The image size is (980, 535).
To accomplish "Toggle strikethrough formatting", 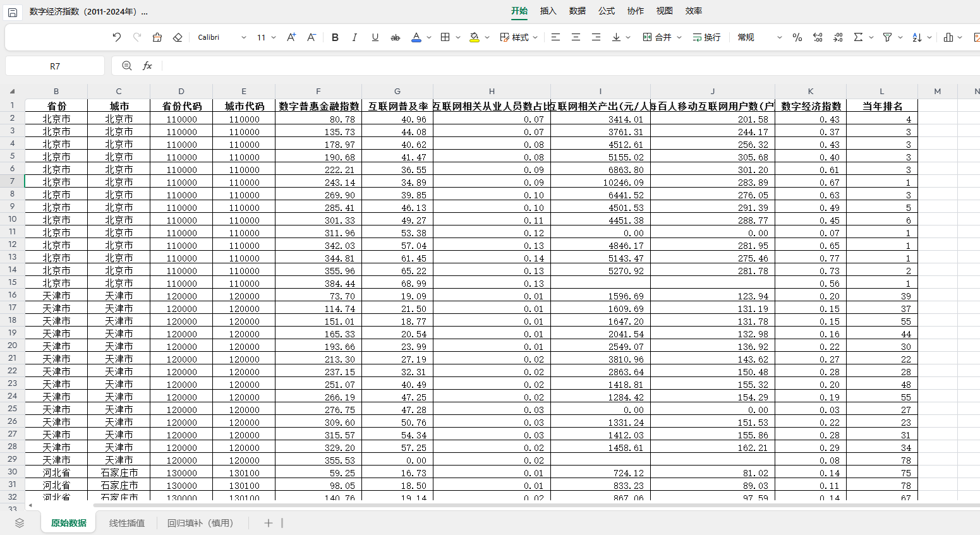I will coord(396,37).
